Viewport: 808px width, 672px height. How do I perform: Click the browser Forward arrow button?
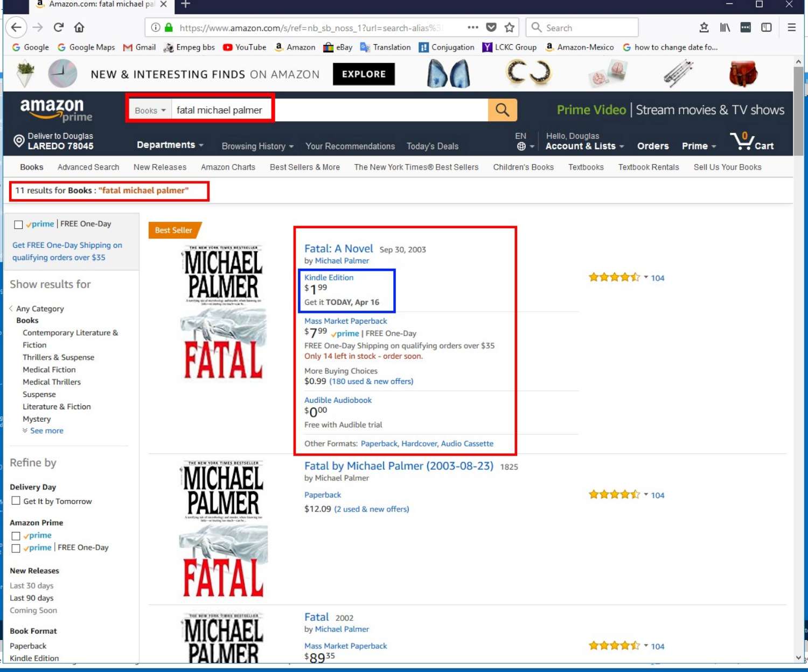[37, 27]
